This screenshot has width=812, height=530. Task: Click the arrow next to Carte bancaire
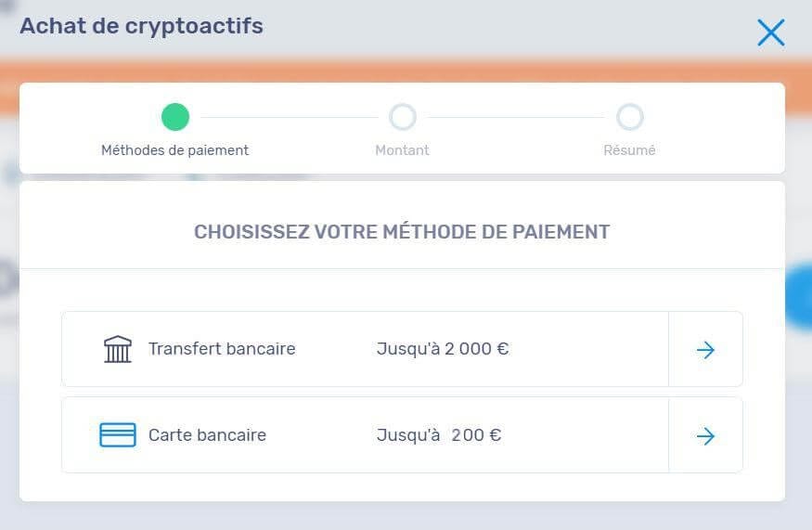point(705,435)
